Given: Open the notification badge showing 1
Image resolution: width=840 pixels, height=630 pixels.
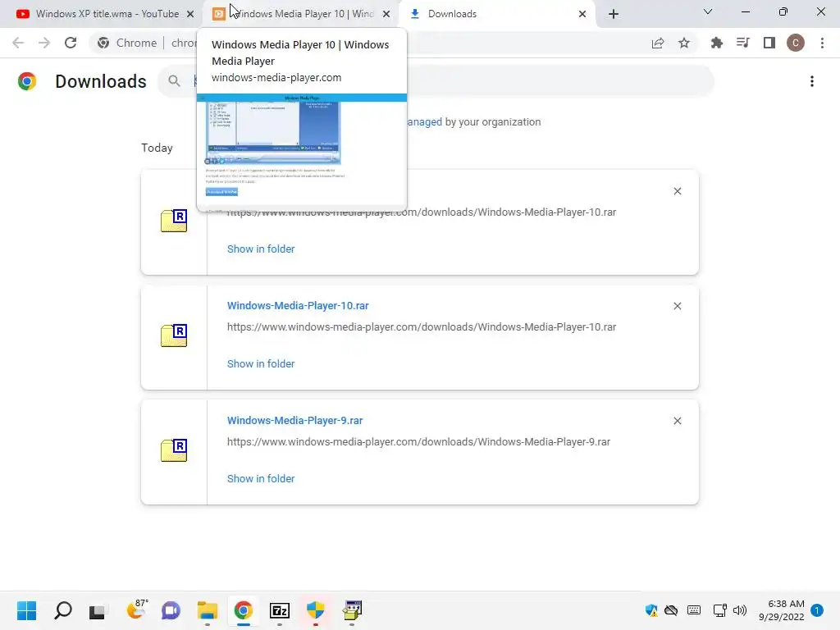Looking at the screenshot, I should pyautogui.click(x=817, y=610).
